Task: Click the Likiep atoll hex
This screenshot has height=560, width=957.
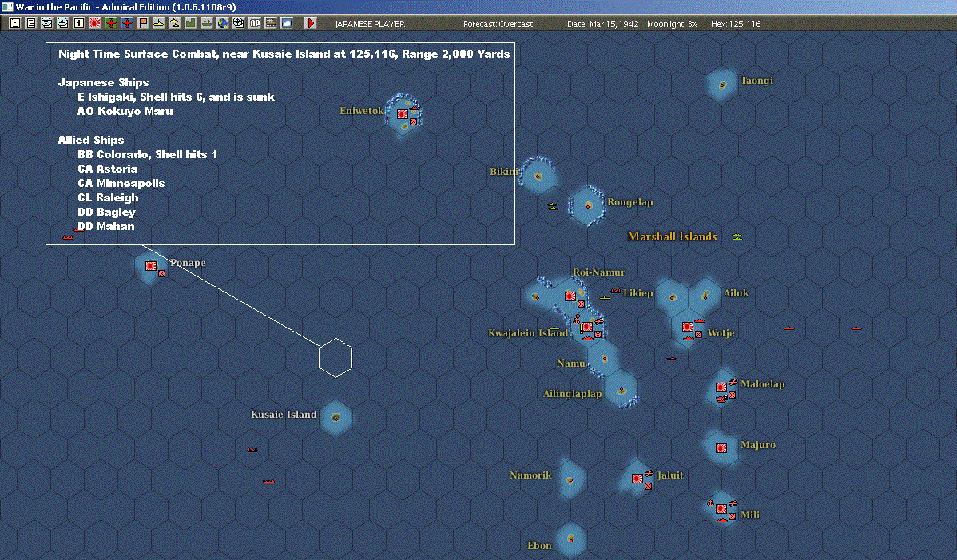Action: [x=671, y=297]
